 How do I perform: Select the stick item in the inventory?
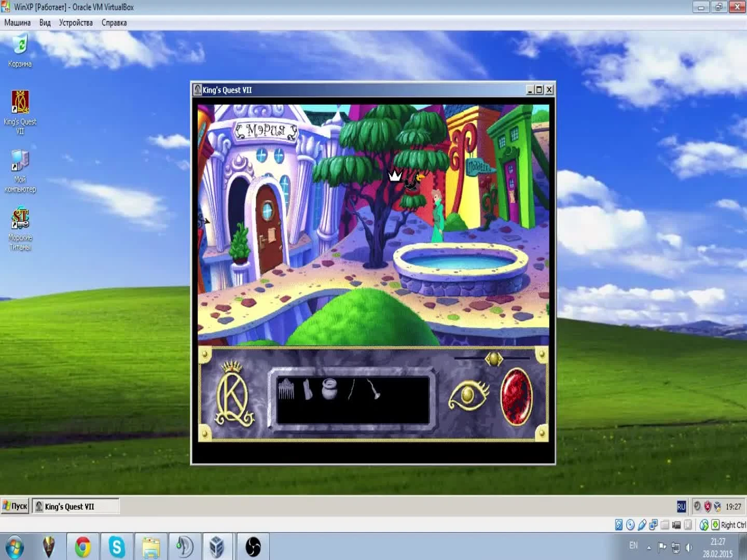click(351, 389)
